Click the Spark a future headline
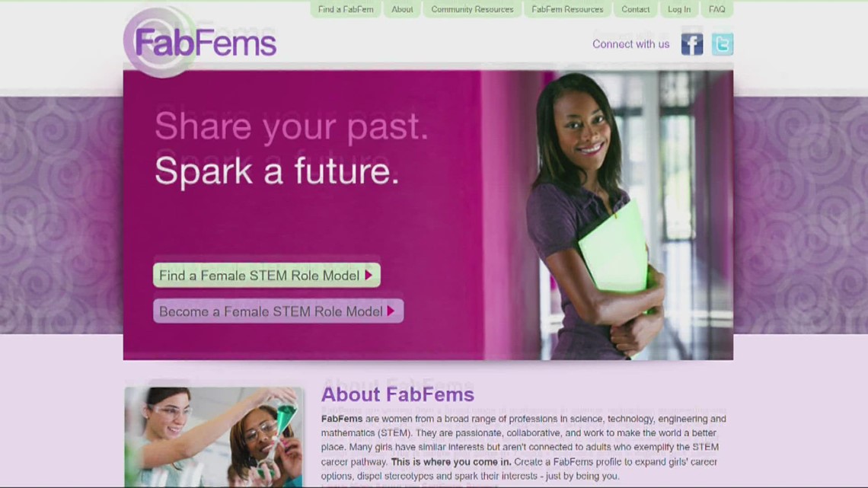This screenshot has height=488, width=868. [x=277, y=171]
